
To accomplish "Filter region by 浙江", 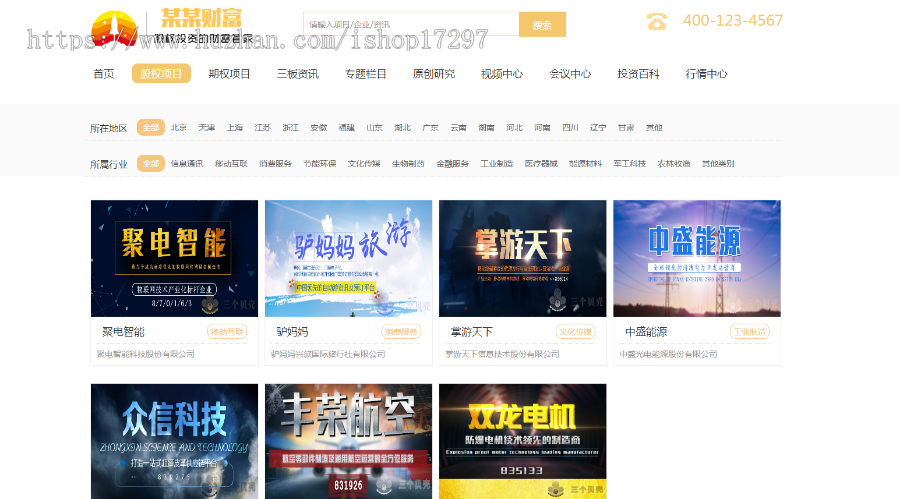I will pyautogui.click(x=290, y=127).
